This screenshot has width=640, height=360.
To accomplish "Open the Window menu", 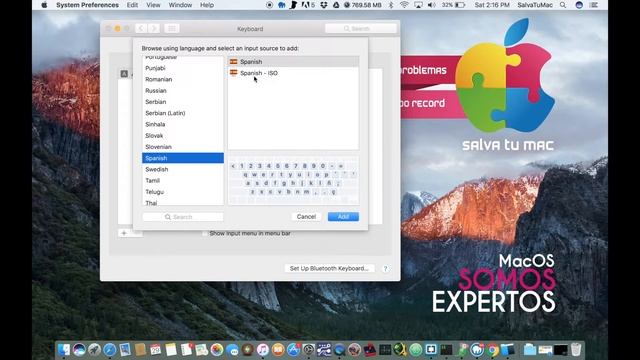I will pyautogui.click(x=180, y=5).
